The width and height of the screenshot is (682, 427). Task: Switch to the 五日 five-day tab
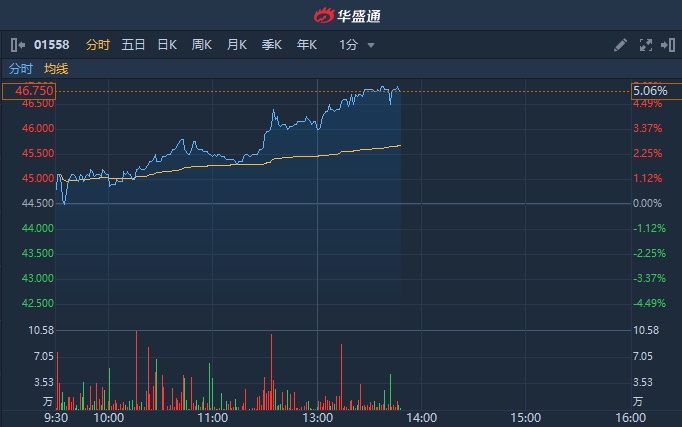click(x=133, y=45)
